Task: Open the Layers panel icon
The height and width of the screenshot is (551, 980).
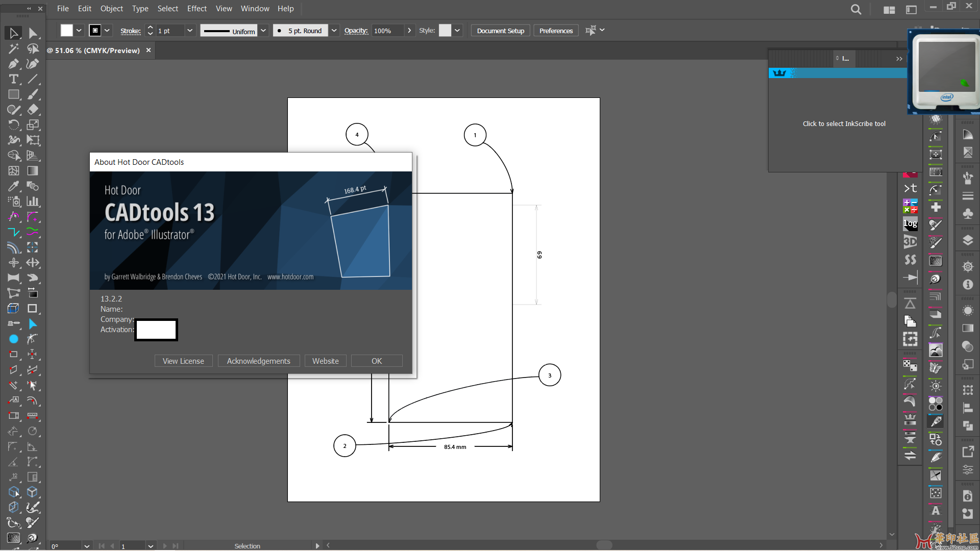Action: 968,241
